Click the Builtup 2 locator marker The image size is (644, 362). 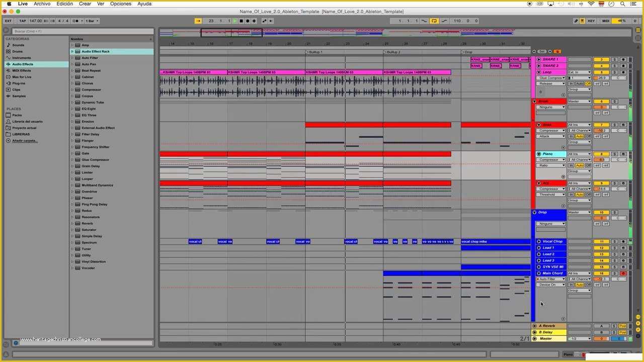tap(392, 52)
